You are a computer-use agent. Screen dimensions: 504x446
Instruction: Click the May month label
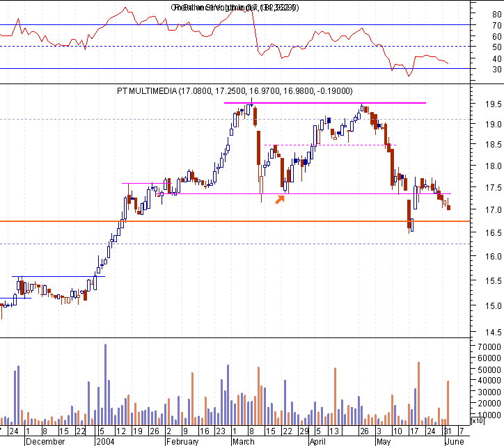[384, 442]
